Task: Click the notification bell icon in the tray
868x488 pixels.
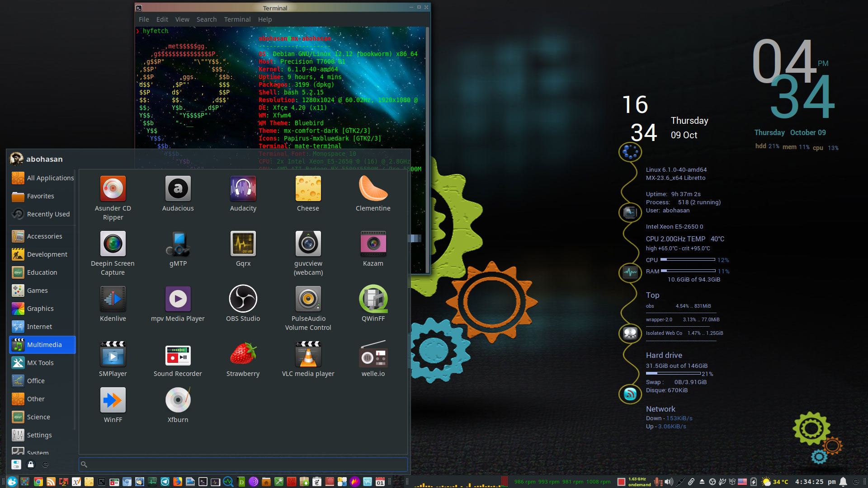Action: [x=843, y=482]
